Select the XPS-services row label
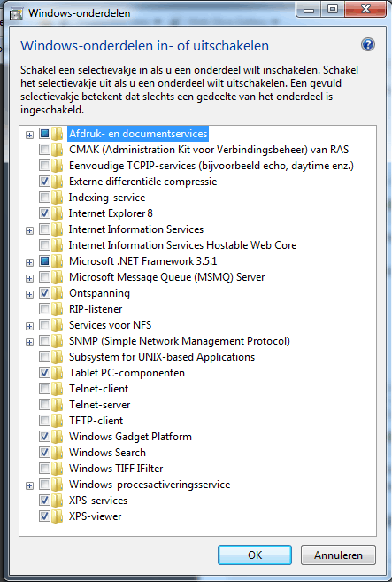392x582 pixels. [98, 501]
